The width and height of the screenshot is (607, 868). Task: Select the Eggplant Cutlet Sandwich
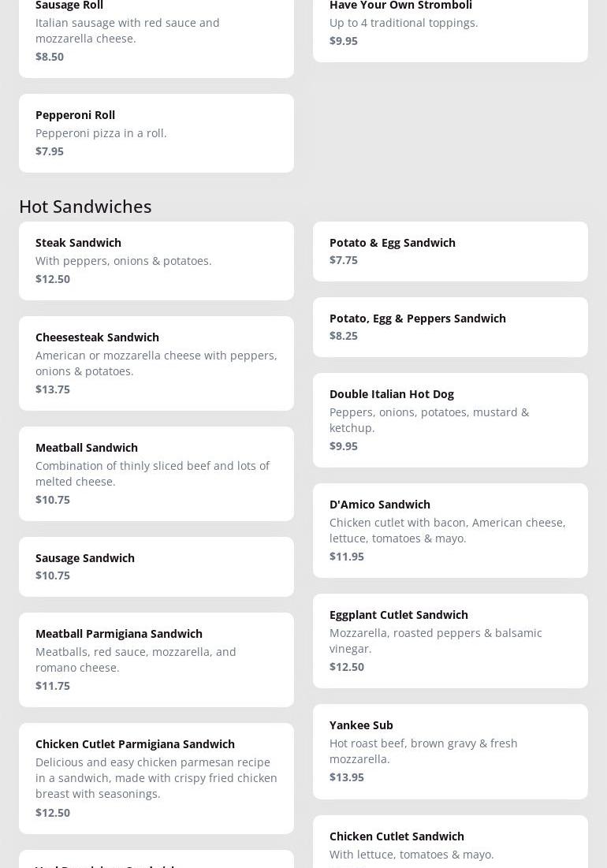pos(450,640)
